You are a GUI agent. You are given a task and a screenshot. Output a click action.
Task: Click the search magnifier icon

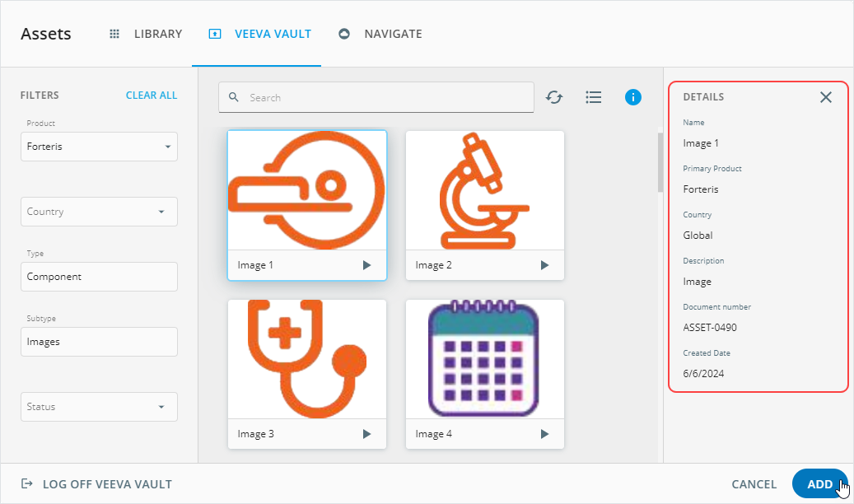pos(234,97)
